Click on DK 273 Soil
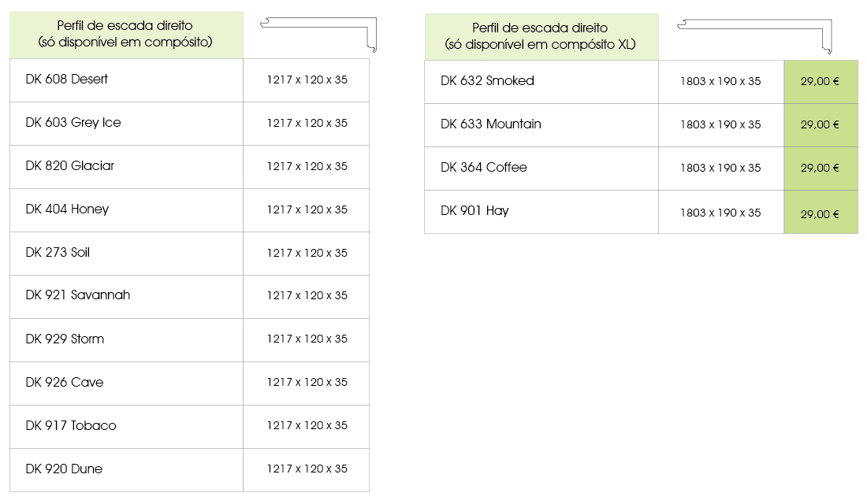 [x=58, y=253]
